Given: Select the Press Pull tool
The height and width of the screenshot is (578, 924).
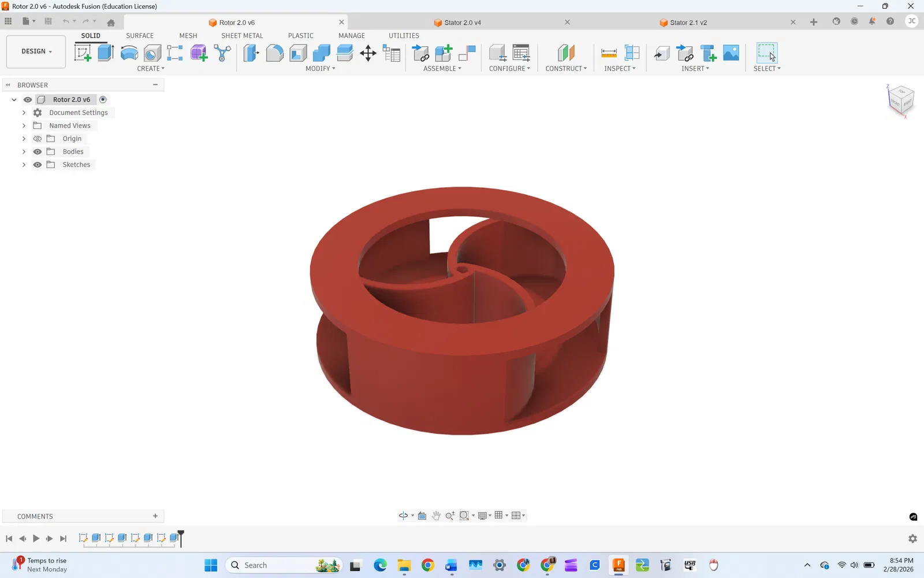Looking at the screenshot, I should pyautogui.click(x=251, y=53).
